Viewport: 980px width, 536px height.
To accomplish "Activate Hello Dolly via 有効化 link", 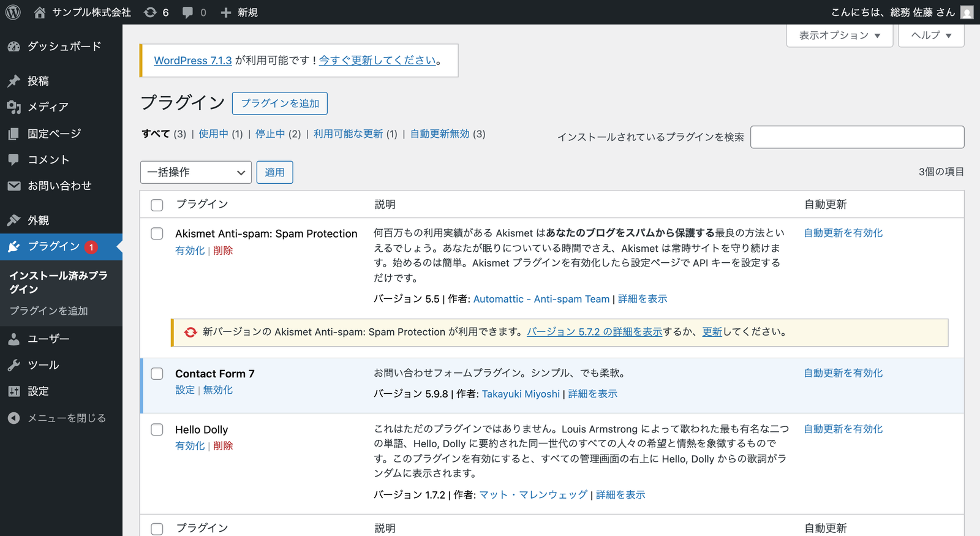I will coord(190,446).
